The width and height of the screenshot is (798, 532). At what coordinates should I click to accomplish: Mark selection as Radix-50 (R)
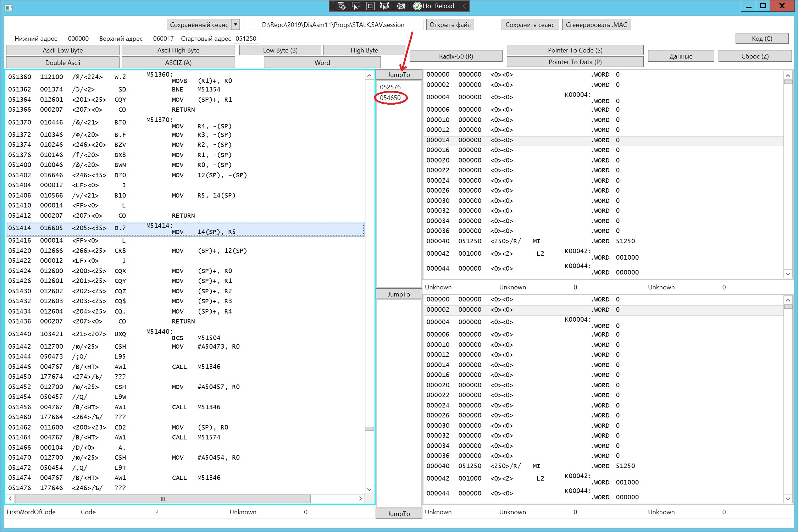click(x=456, y=56)
